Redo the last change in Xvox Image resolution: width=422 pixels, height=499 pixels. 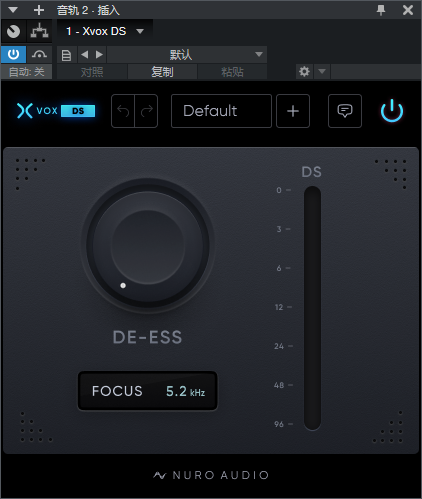[x=146, y=111]
